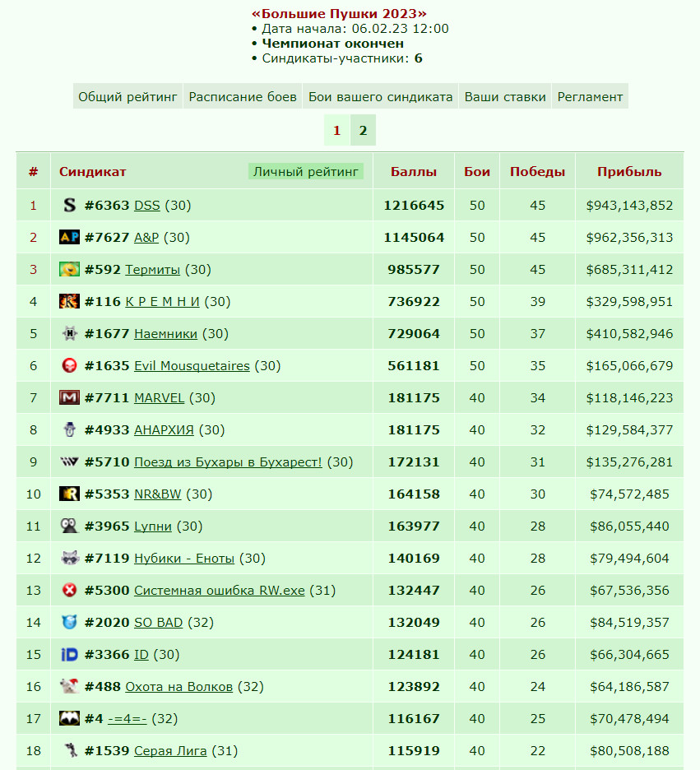Viewport: 700px width, 770px height.
Task: Click the SO BAD blue devil icon
Action: coord(69,622)
